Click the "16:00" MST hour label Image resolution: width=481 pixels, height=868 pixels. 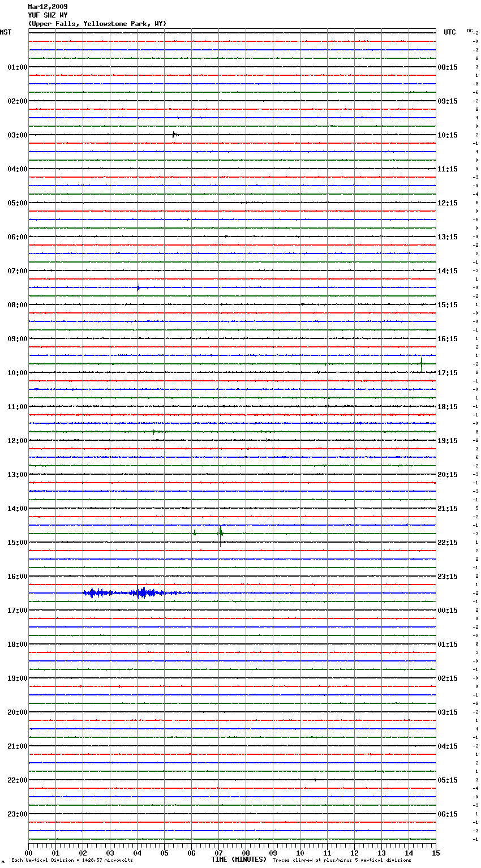pyautogui.click(x=18, y=577)
